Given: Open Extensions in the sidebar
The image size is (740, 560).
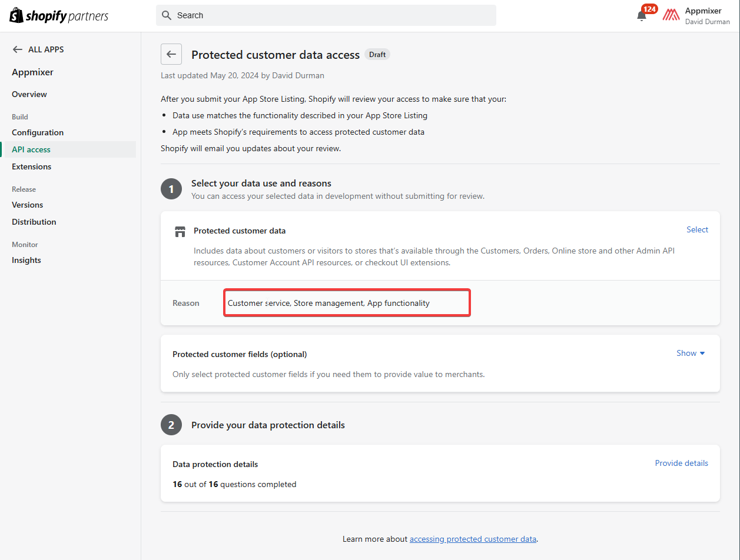Looking at the screenshot, I should [32, 166].
